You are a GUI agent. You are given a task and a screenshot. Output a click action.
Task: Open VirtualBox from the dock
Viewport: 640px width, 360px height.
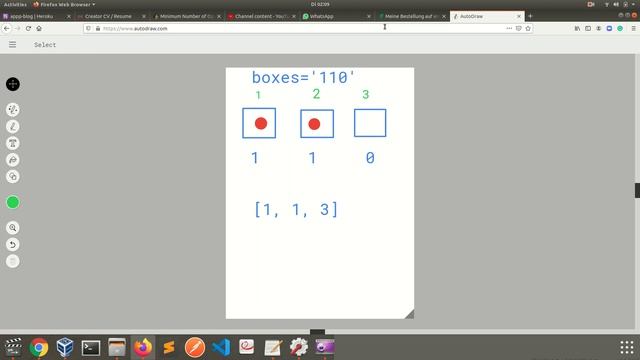pyautogui.click(x=65, y=348)
